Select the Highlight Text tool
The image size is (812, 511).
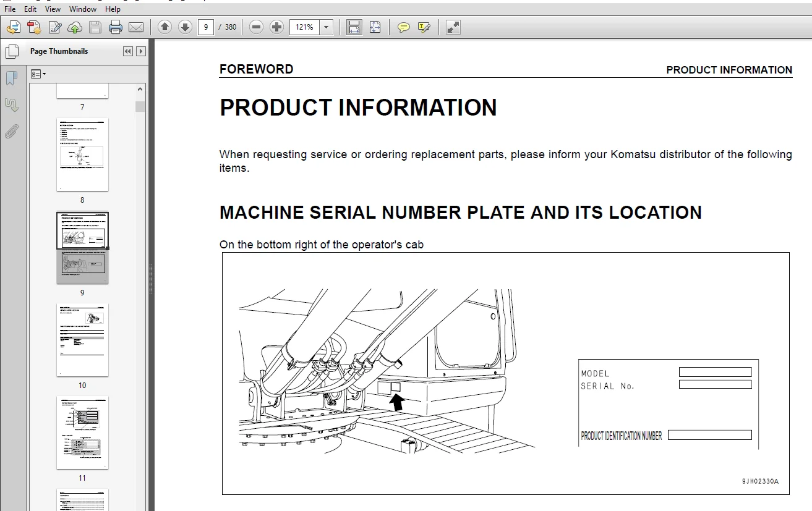(x=424, y=27)
